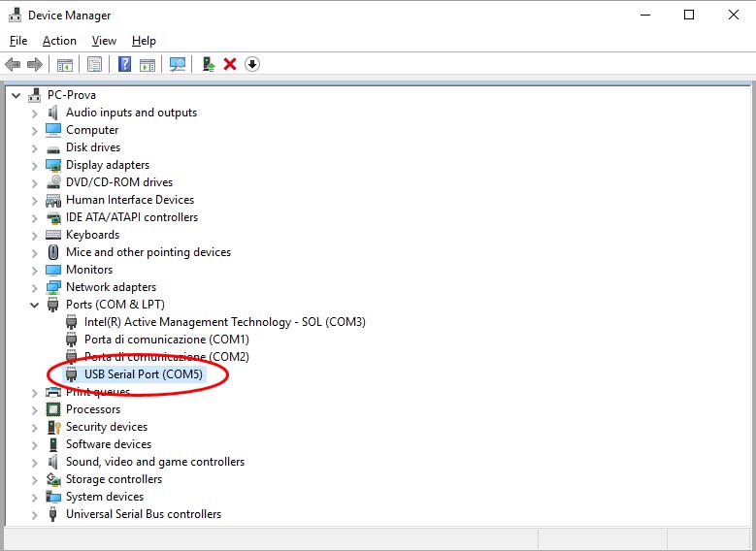Click the DVD/CD-ROM drives icon

tap(53, 182)
